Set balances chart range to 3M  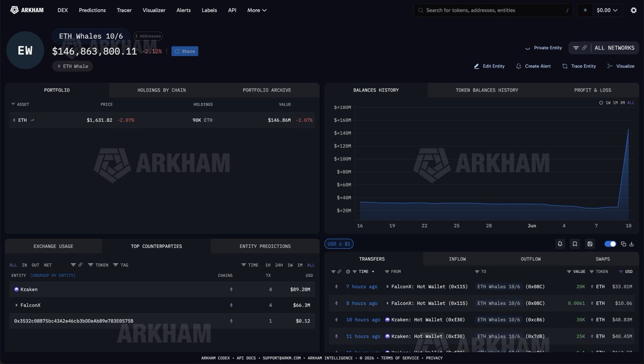[623, 103]
